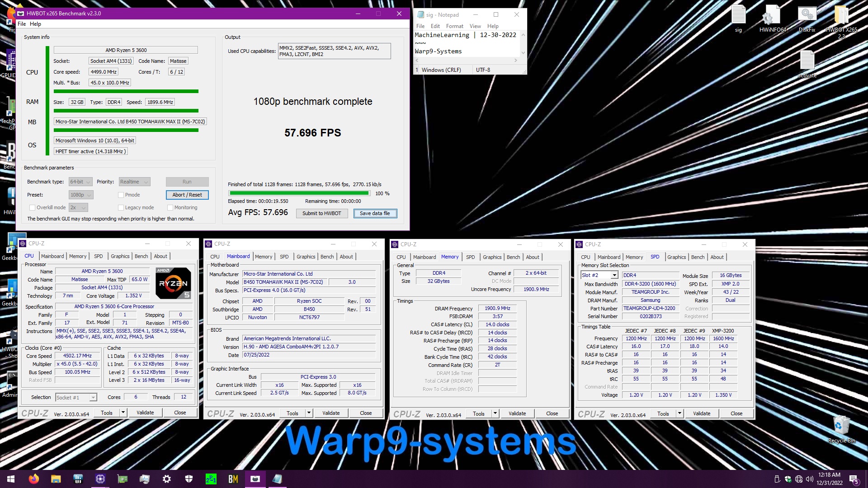Open the green Prime95 taskbar icon
This screenshot has height=488, width=868.
coord(211,479)
